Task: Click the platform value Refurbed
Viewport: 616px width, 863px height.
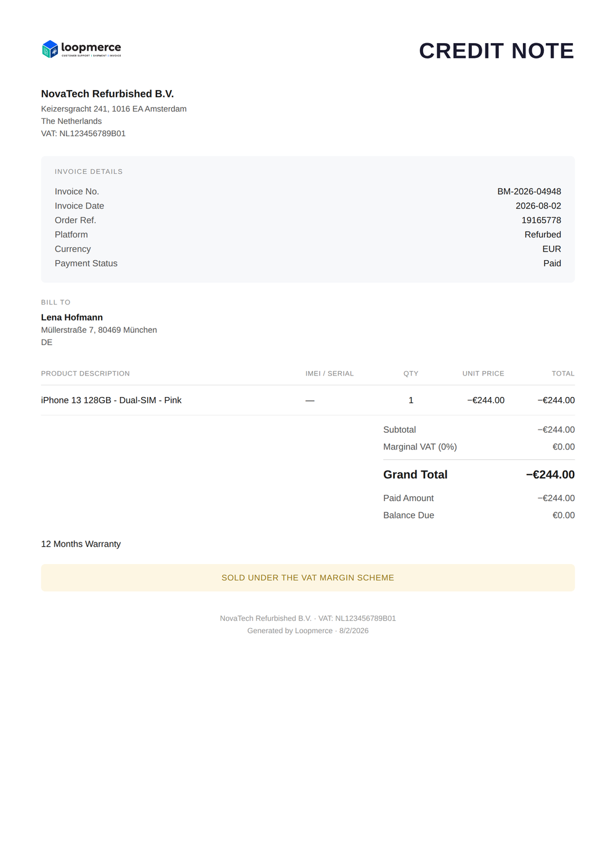Action: point(543,235)
